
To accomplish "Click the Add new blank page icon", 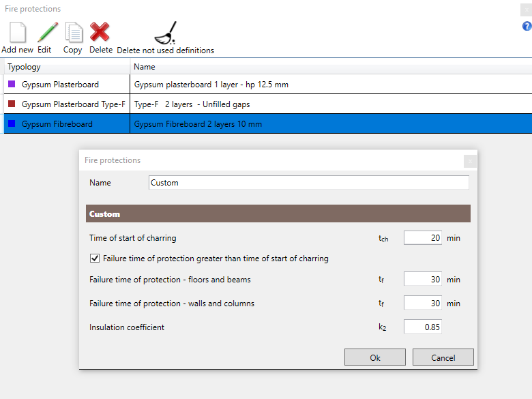I will 17,32.
